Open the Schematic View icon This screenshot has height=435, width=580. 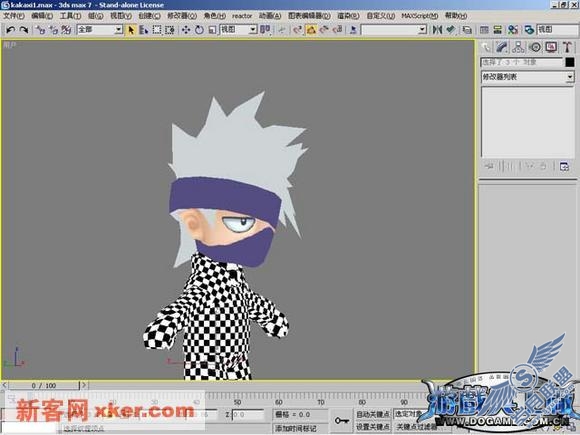point(498,30)
